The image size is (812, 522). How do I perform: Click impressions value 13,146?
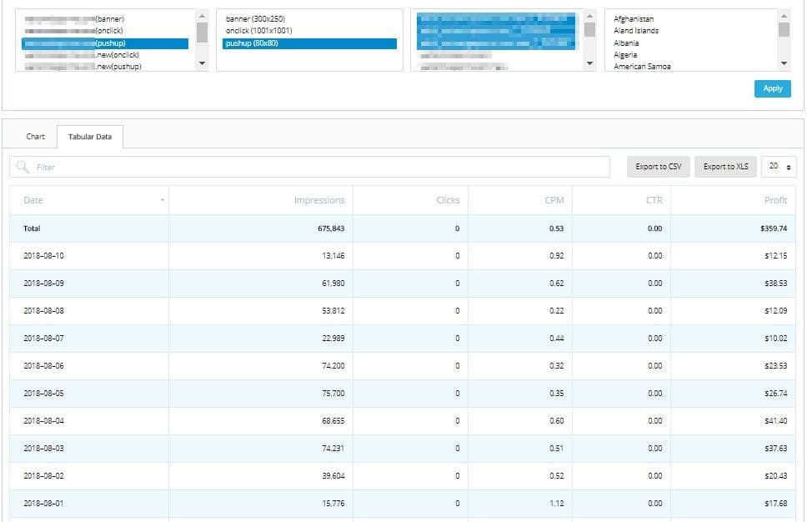[333, 256]
